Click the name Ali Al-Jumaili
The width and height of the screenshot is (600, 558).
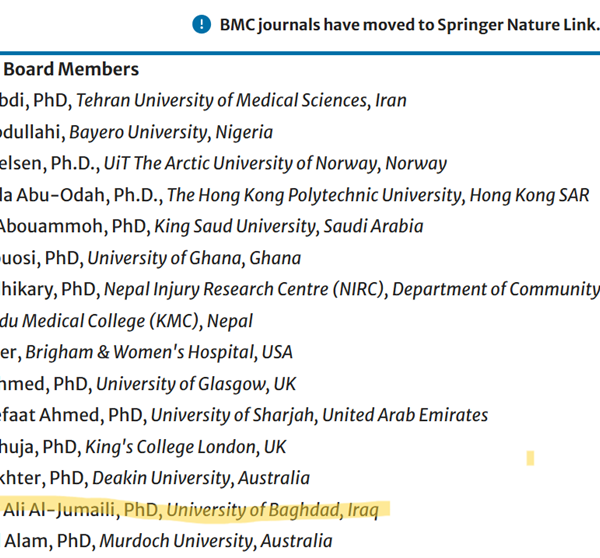(60, 510)
